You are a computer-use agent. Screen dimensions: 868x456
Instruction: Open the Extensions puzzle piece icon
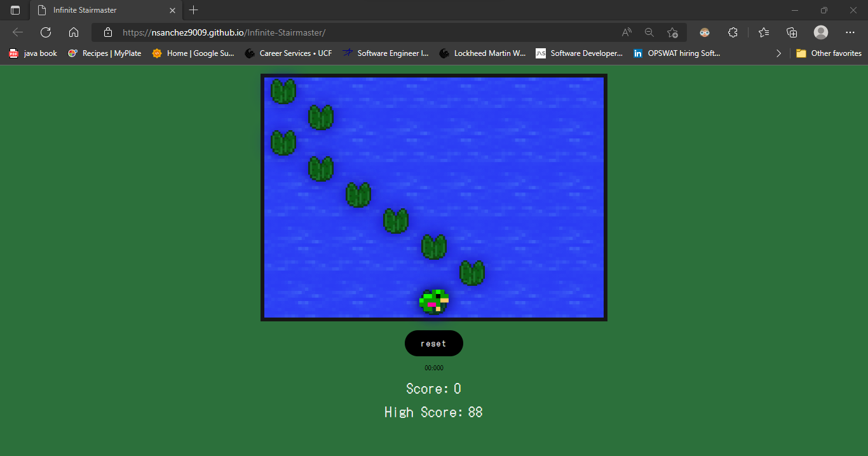pos(733,32)
